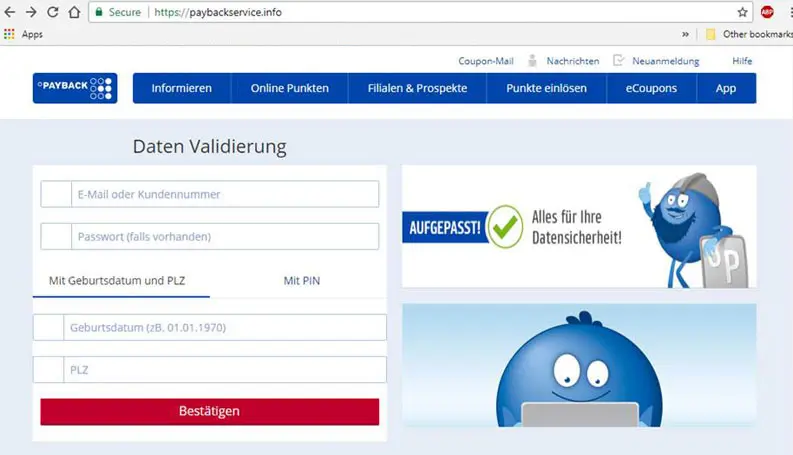
Task: Click the Aufgepasst Datensicherheit banner
Action: pyautogui.click(x=579, y=226)
